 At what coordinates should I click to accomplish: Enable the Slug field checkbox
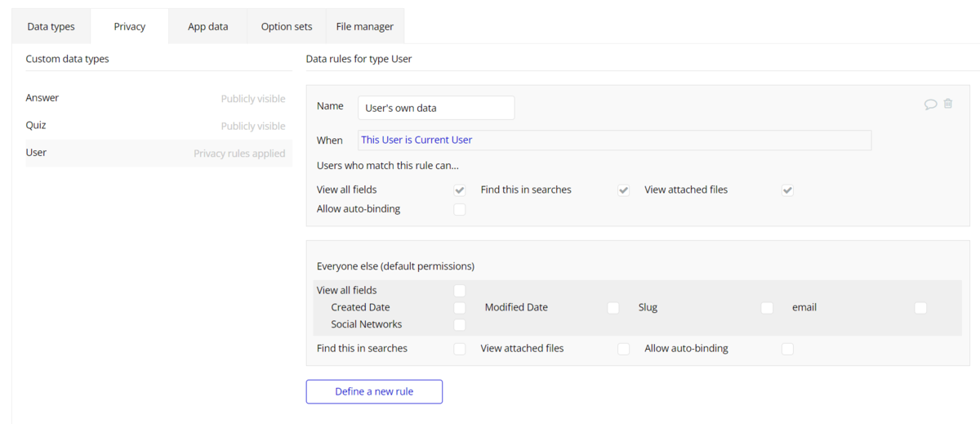(x=767, y=308)
